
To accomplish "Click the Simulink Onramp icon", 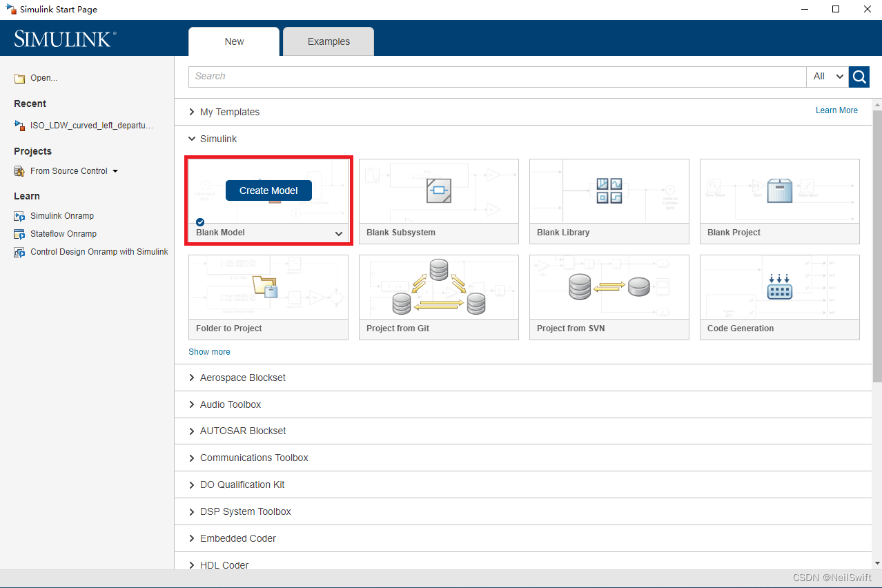I will pyautogui.click(x=19, y=216).
